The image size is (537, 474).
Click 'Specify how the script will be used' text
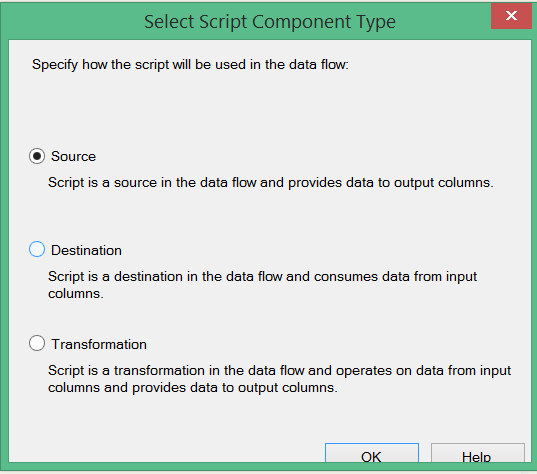click(x=190, y=65)
